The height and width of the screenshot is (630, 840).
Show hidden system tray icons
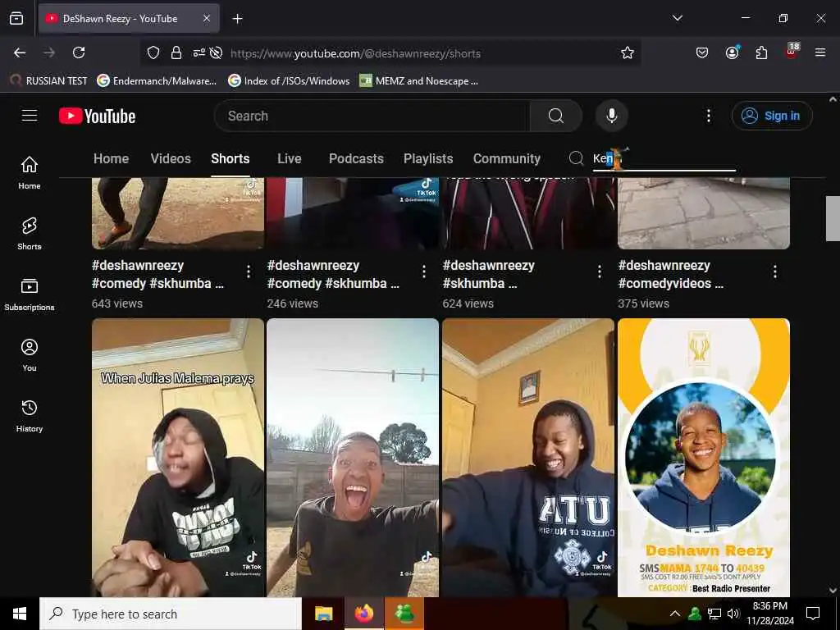[x=675, y=614]
